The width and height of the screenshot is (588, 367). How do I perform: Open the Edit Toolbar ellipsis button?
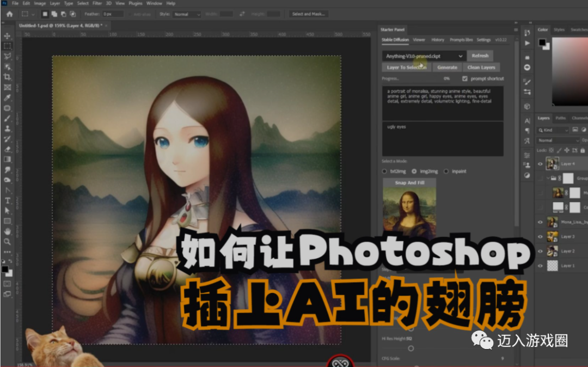(7, 252)
